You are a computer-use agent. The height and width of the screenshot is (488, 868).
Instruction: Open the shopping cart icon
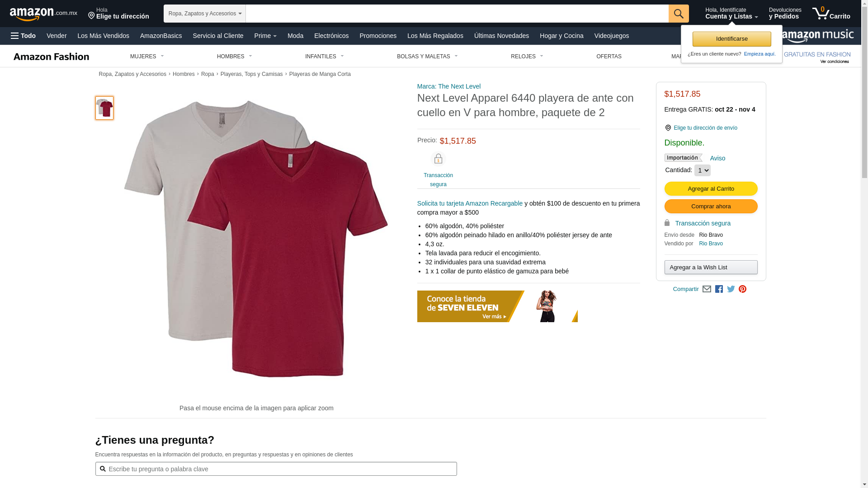831,13
